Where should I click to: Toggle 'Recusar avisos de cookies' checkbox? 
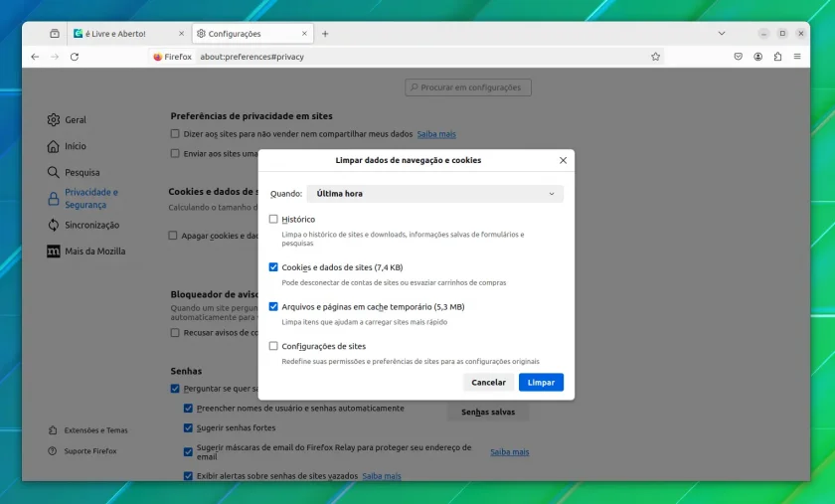click(x=175, y=332)
